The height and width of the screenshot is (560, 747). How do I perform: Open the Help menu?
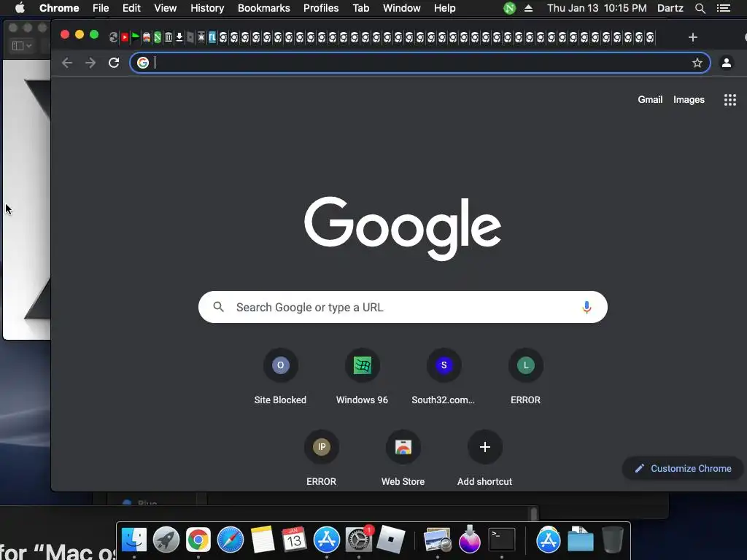444,8
